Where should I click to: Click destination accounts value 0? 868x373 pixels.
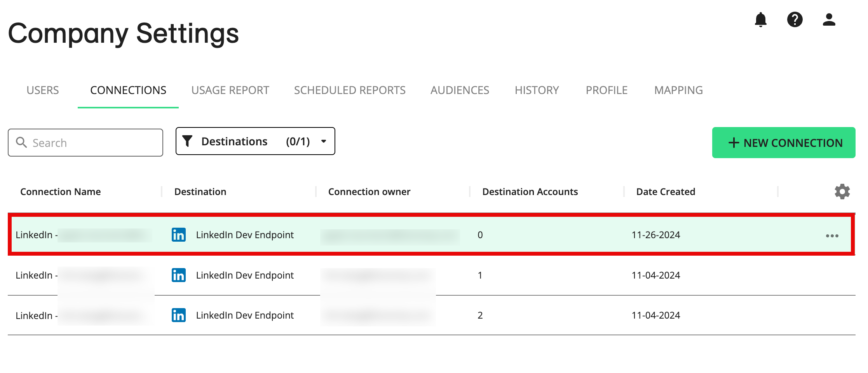pyautogui.click(x=480, y=235)
